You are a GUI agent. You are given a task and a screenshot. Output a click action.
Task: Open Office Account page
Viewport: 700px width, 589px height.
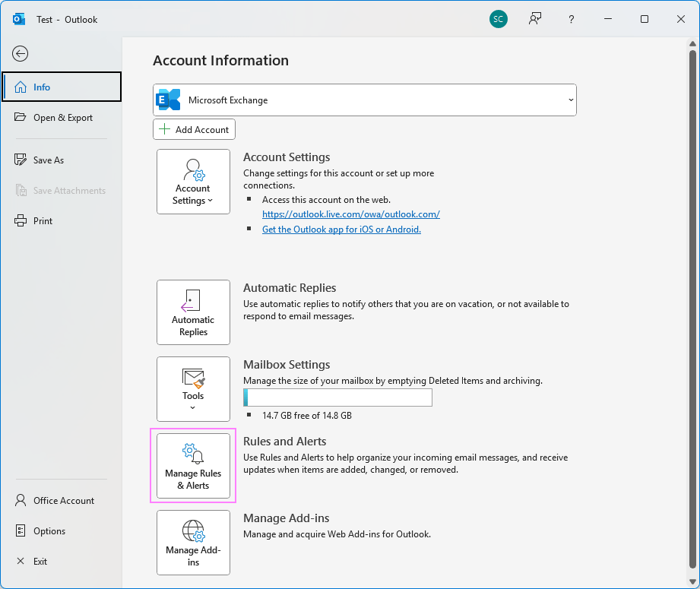pos(62,500)
